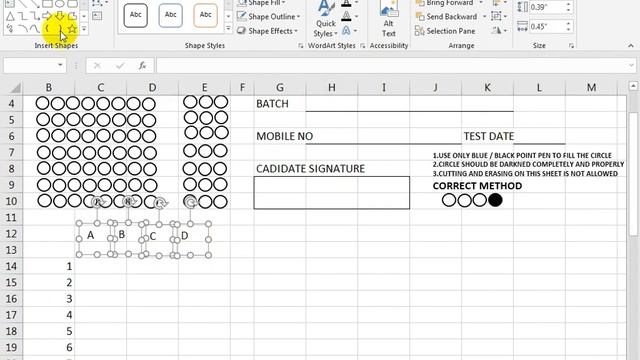Click the Text Outline icon

pyautogui.click(x=346, y=16)
